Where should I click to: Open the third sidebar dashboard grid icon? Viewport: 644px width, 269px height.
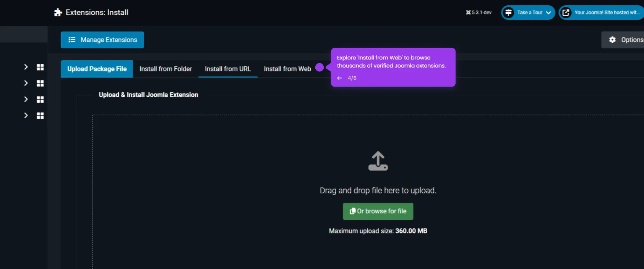(40, 100)
